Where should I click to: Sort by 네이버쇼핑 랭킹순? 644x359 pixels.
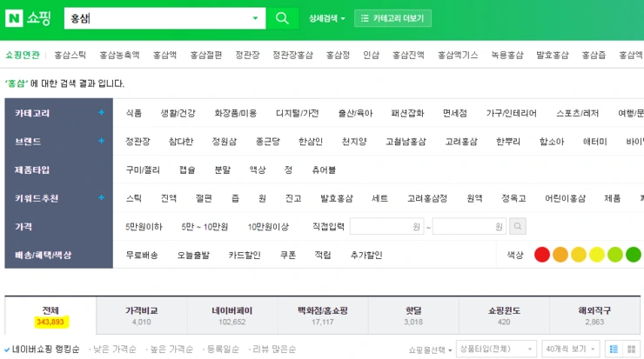pos(45,349)
